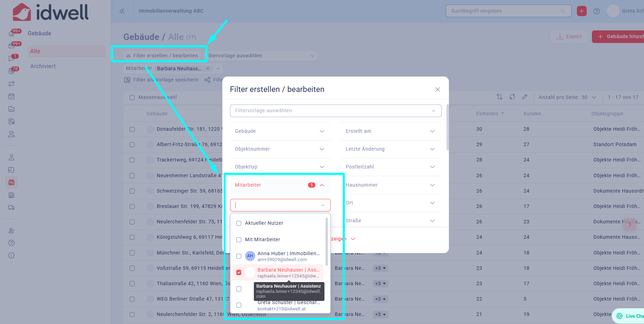Click the Mitarbeiter search input field
The image size is (644, 324).
click(280, 205)
